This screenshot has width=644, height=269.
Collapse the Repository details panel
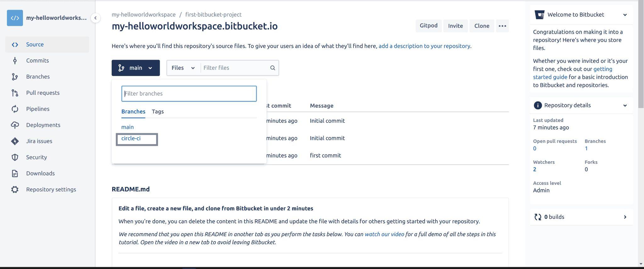click(625, 106)
